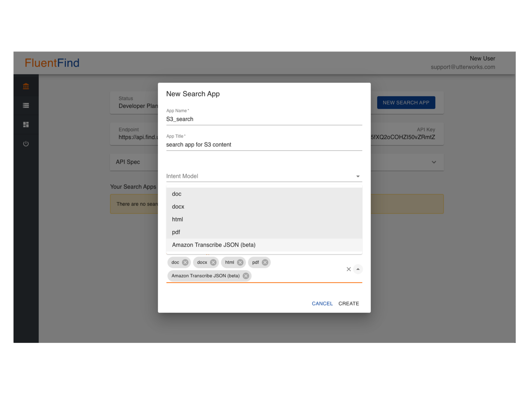532x399 pixels.
Task: Open the list view sidebar icon
Action: coord(26,105)
